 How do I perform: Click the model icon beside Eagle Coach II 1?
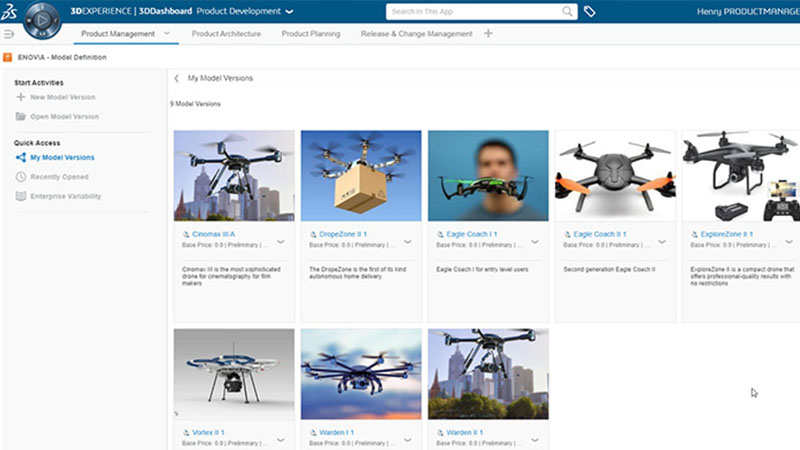click(567, 234)
